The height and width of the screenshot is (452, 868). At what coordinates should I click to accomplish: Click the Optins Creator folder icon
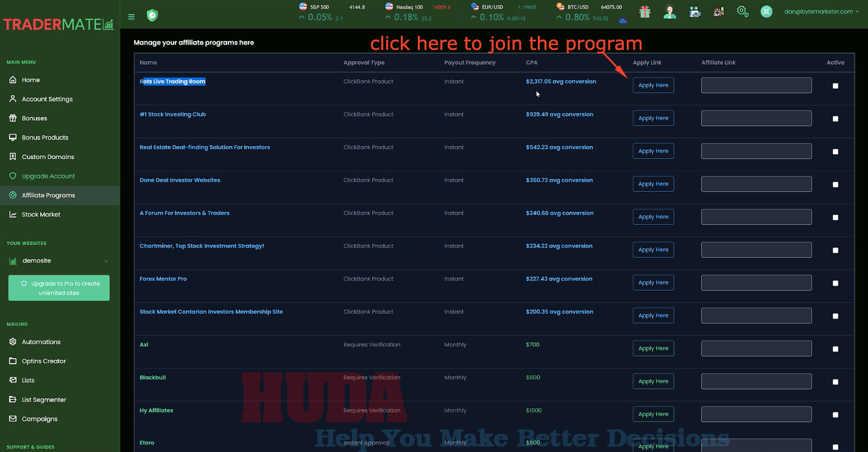[x=13, y=361]
